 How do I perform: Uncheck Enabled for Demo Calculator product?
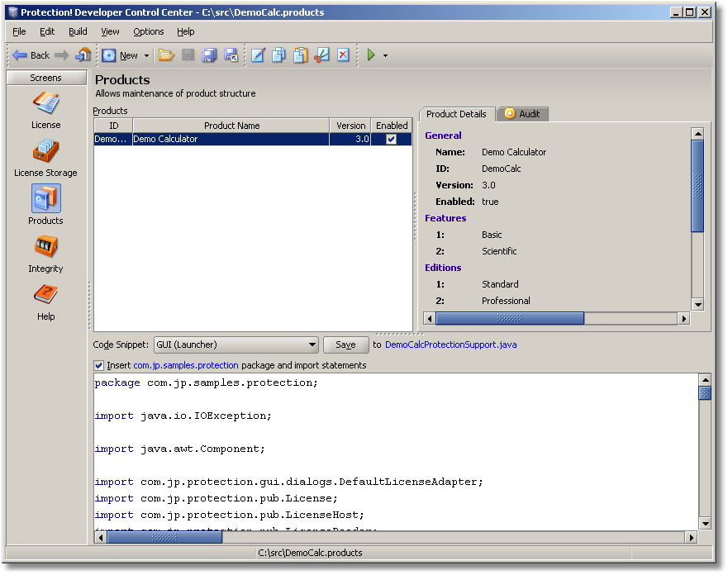pyautogui.click(x=392, y=140)
